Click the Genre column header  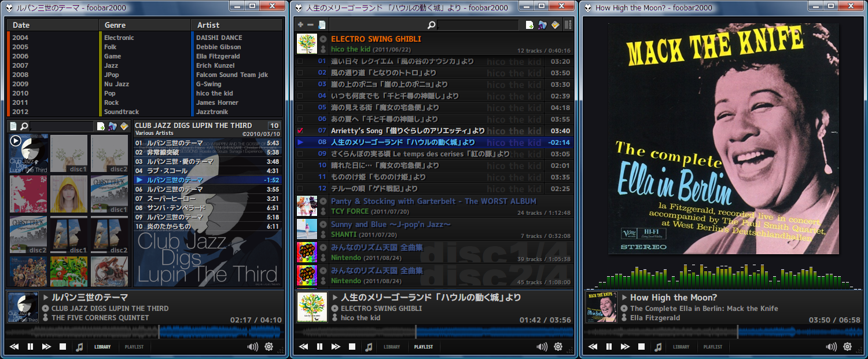click(145, 25)
